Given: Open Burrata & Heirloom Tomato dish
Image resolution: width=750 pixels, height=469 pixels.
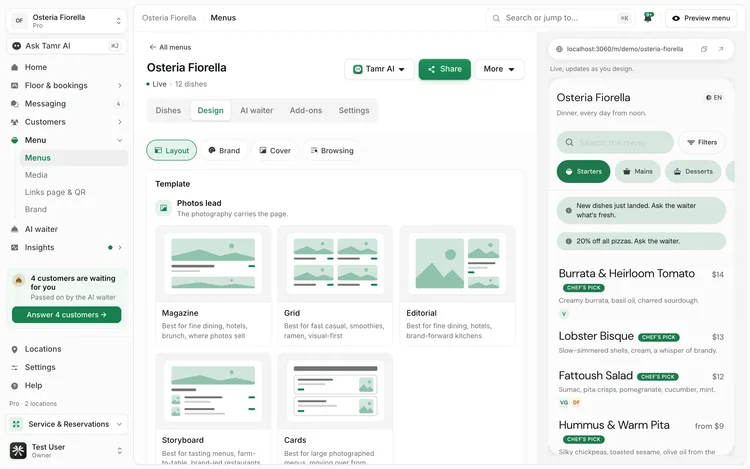Looking at the screenshot, I should [x=641, y=292].
